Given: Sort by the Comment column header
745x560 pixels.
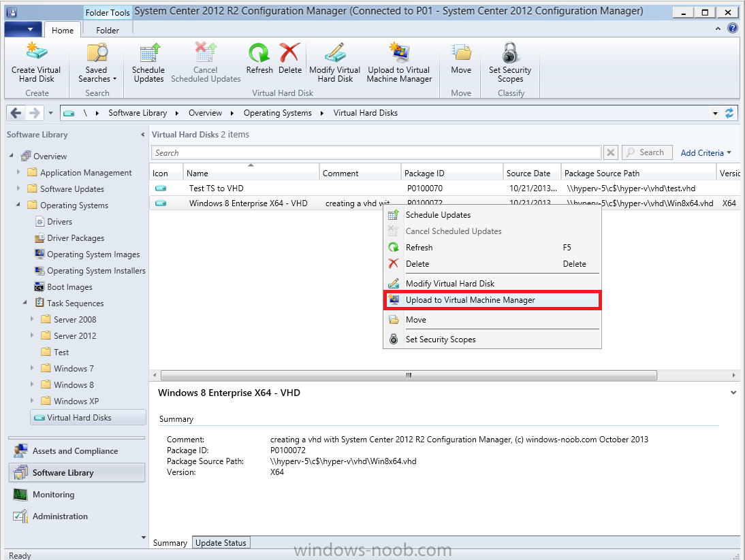Looking at the screenshot, I should point(360,172).
